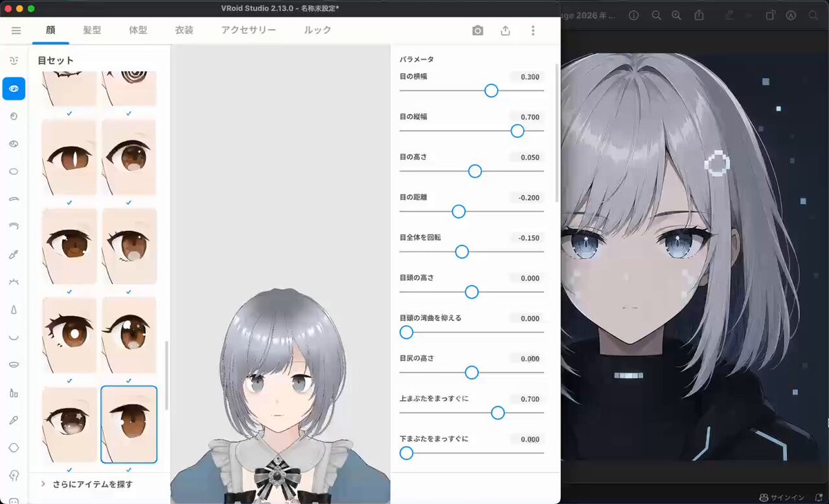Open the three-dot more options menu
Screen dimensions: 829x504
(533, 30)
